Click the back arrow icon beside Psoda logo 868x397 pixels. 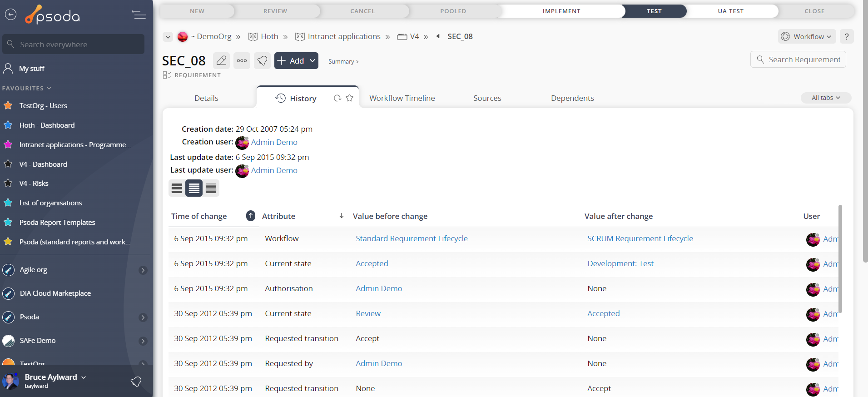pos(10,15)
